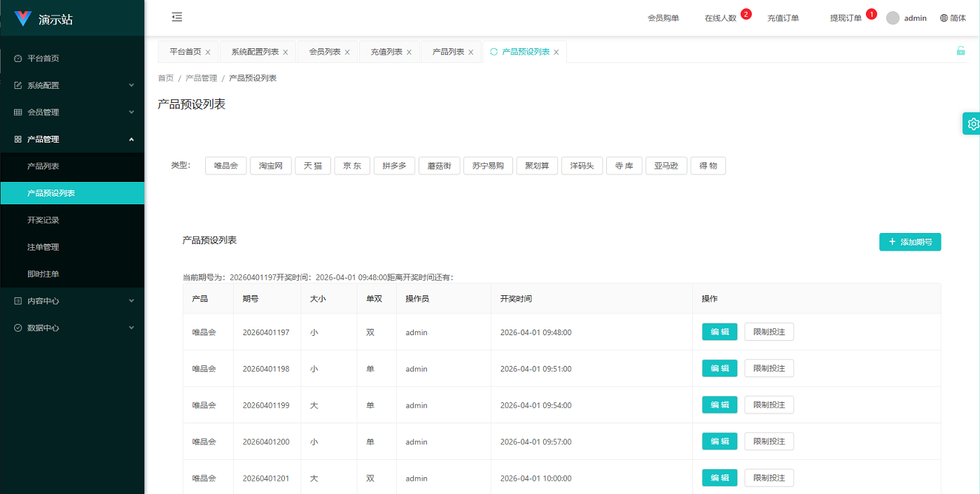980x494 pixels.
Task: Collapse the 产品管理 sidebar menu
Action: 72,139
